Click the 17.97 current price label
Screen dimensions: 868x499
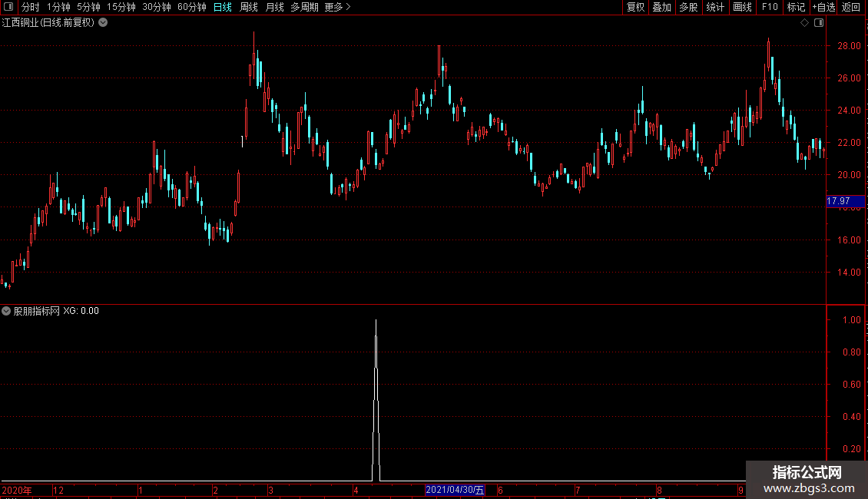tap(845, 201)
